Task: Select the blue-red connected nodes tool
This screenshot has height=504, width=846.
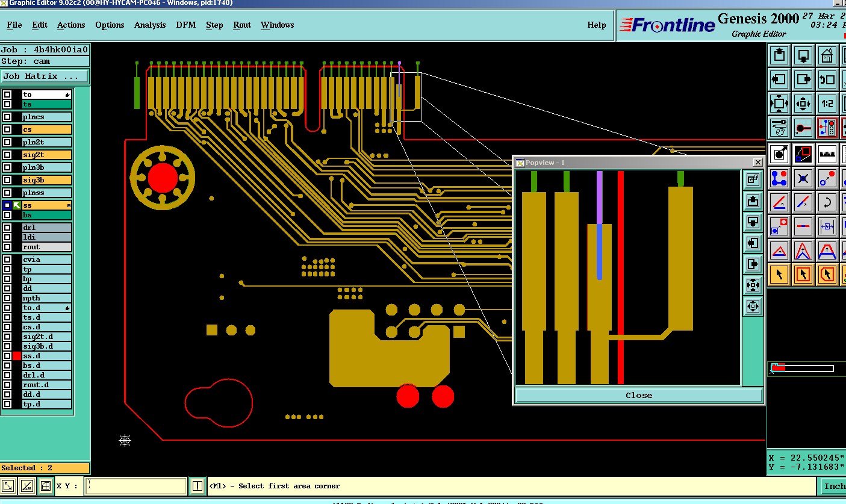Action: (x=779, y=178)
